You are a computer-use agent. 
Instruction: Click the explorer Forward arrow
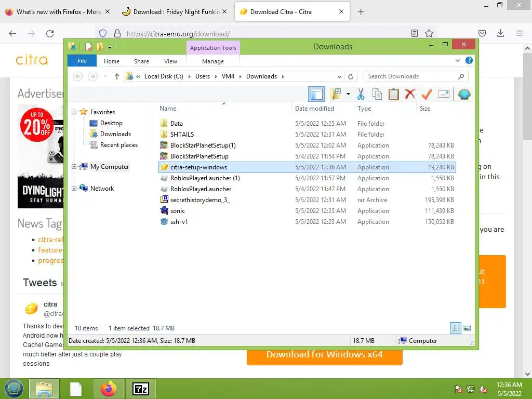92,76
